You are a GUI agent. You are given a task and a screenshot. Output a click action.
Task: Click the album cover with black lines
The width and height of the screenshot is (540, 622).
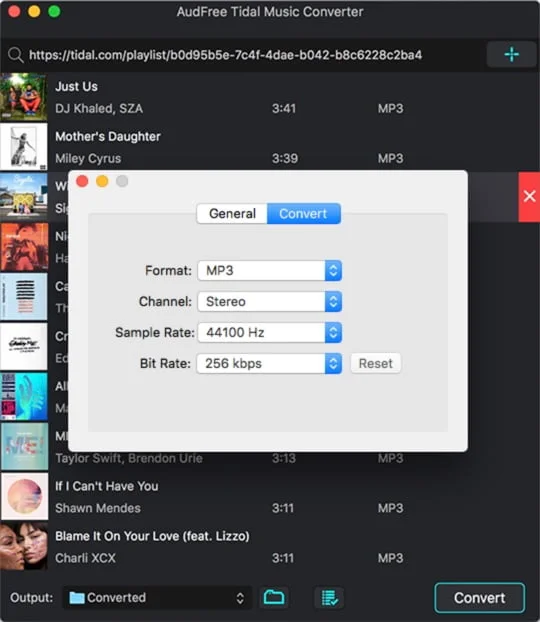(24, 297)
